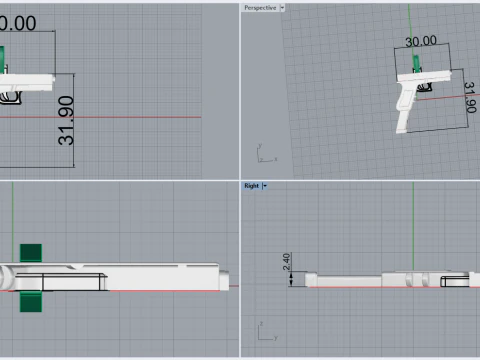This screenshot has width=480, height=360.
Task: Click the upper dark green block
Action: [31, 253]
